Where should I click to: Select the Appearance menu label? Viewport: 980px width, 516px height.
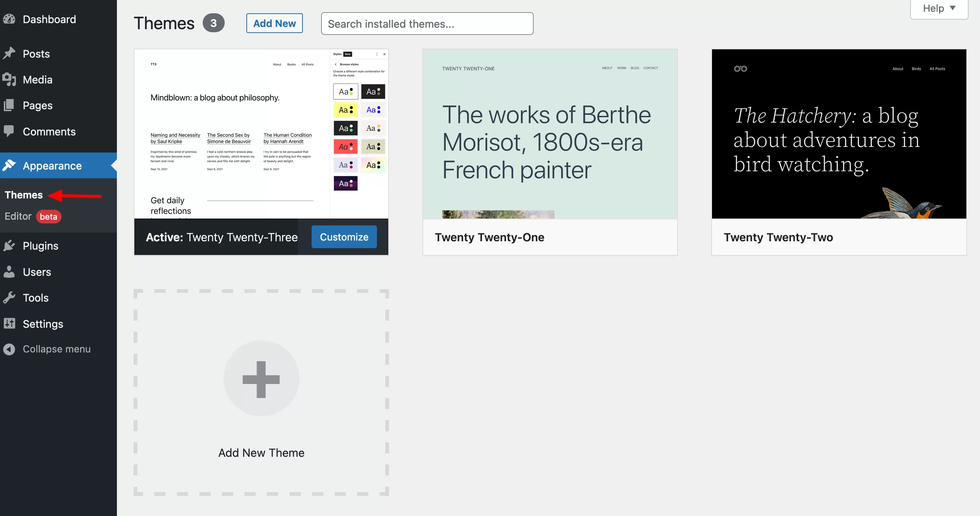pyautogui.click(x=52, y=165)
